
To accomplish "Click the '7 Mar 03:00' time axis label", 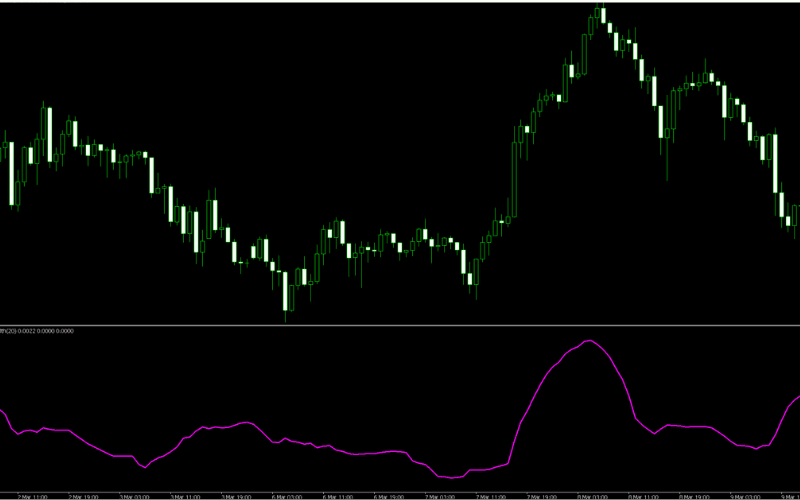I will pos(440,496).
